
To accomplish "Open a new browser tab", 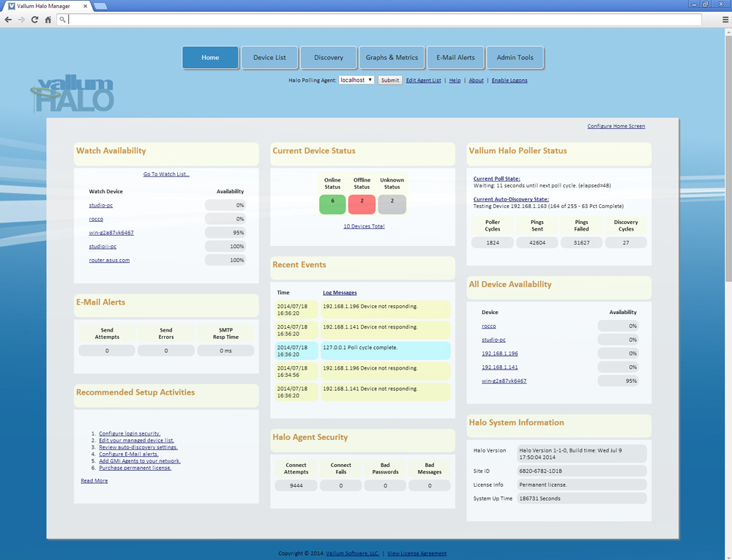I will pos(100,6).
